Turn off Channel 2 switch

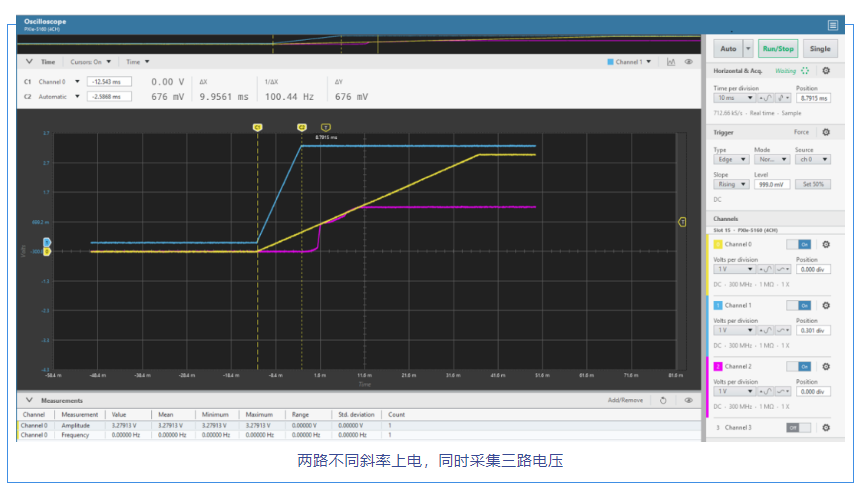[799, 367]
